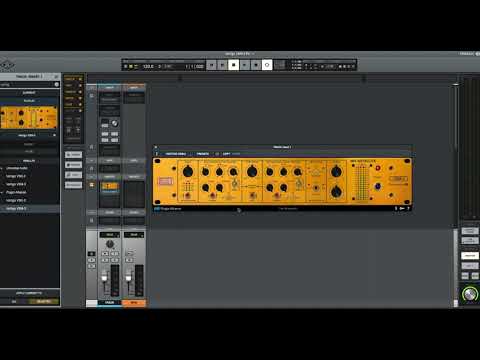Toggle the fifth yellow view option in the side column

point(73,104)
